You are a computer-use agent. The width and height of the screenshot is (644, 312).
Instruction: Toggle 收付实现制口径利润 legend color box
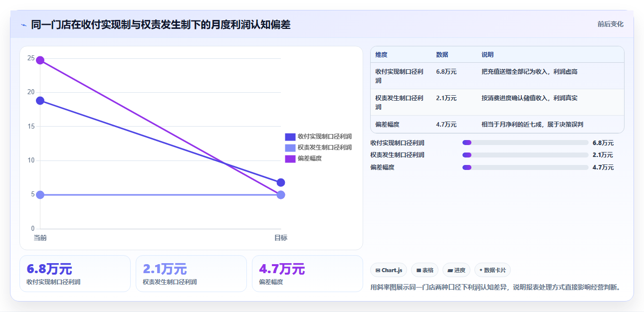click(x=290, y=137)
